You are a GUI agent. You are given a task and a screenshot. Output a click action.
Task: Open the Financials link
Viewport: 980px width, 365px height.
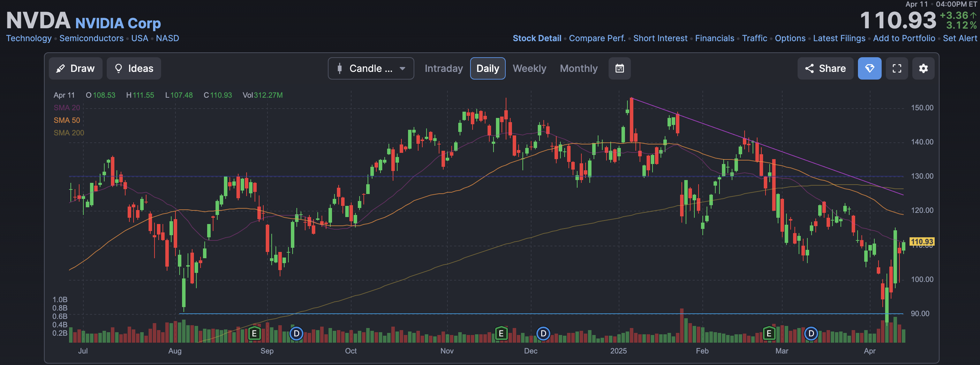click(715, 38)
